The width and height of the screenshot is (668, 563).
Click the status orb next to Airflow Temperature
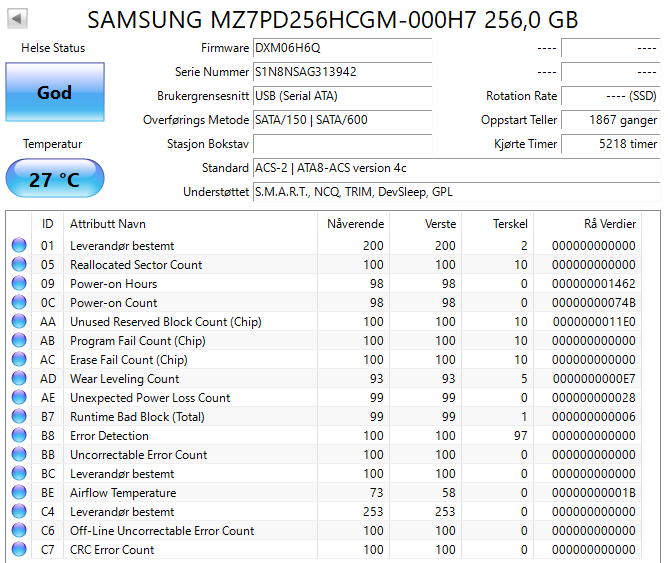click(x=19, y=493)
